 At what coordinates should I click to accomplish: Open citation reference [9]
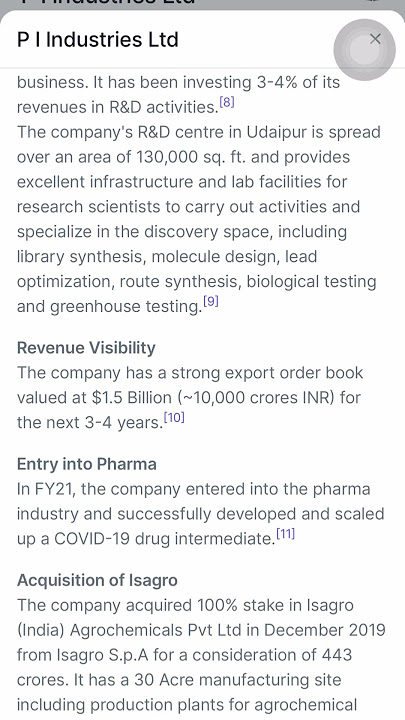click(210, 301)
